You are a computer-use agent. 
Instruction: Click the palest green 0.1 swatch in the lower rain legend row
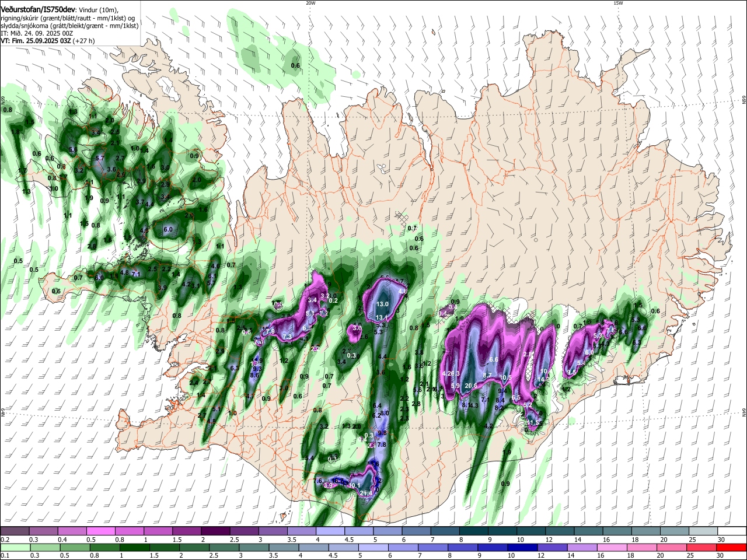(15, 547)
